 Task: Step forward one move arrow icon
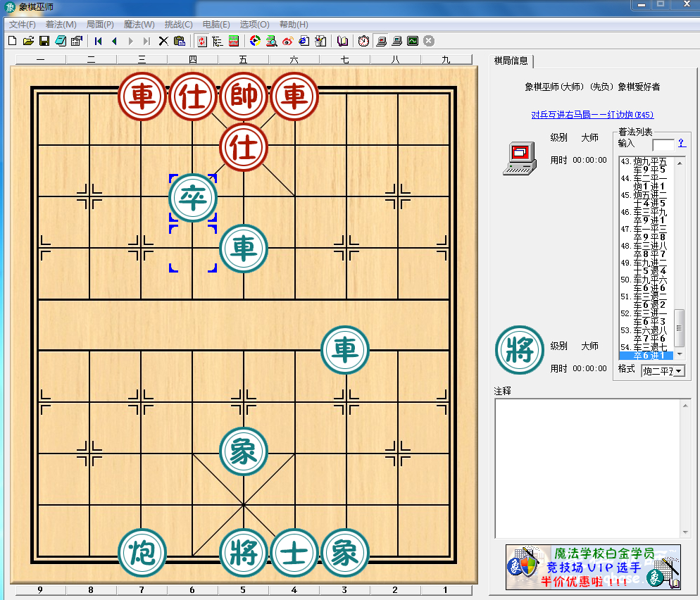130,41
